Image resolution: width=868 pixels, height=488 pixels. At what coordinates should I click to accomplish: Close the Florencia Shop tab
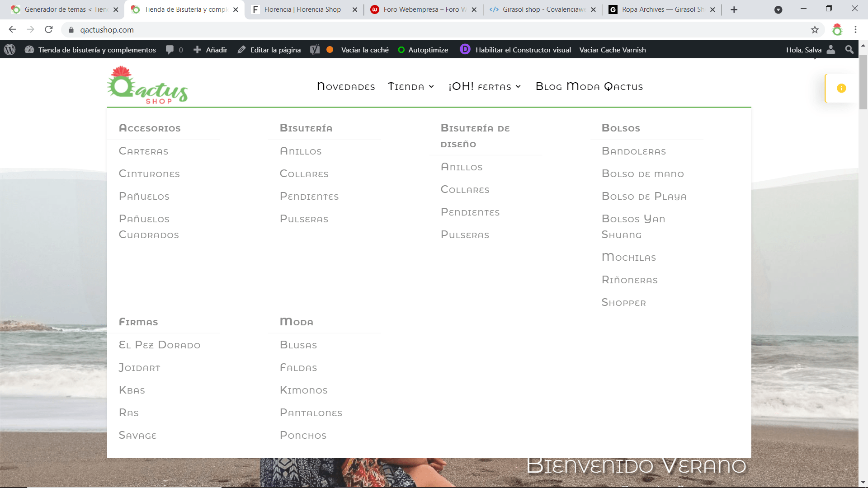tap(355, 9)
